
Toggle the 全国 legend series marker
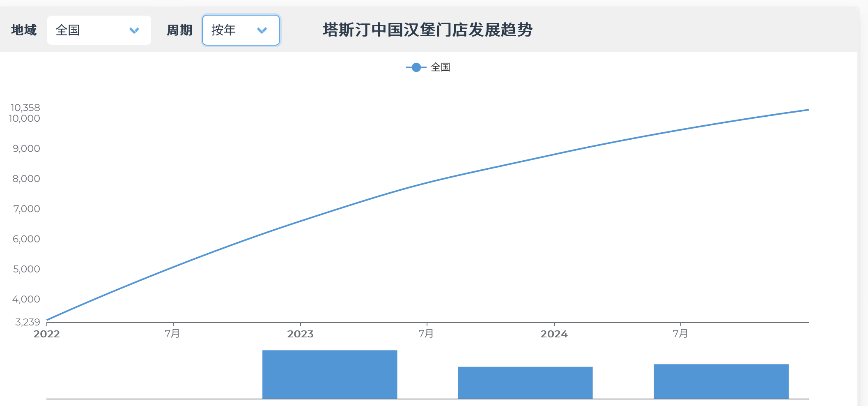416,67
